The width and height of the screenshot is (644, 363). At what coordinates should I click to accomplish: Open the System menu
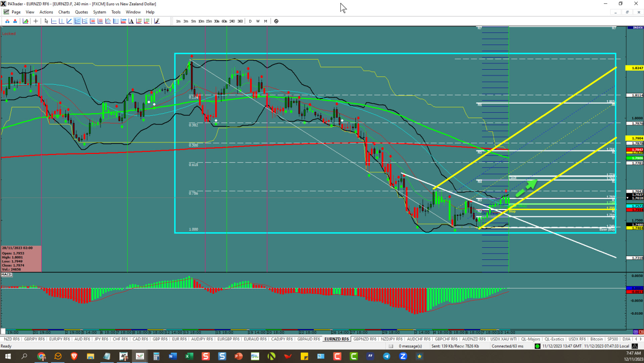[x=100, y=12]
